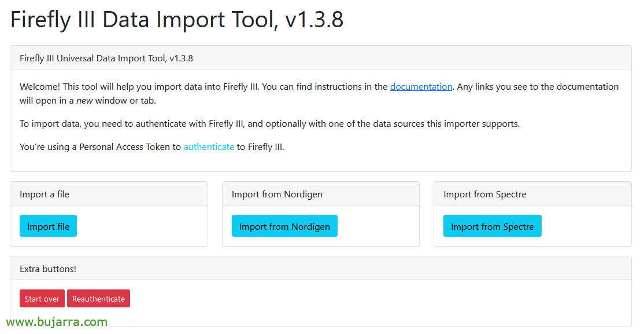Click the italic word 'new' in welcome text
This screenshot has width=644, height=334.
pos(84,101)
